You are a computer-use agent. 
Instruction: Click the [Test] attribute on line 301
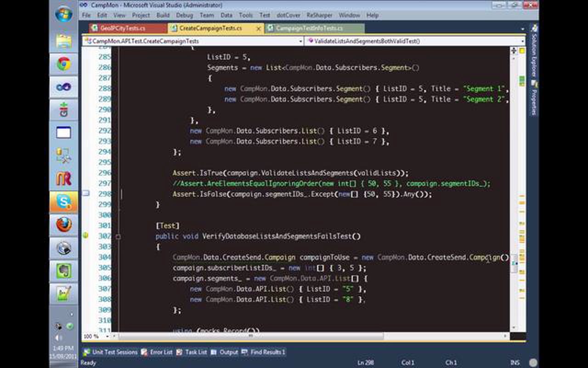click(168, 226)
